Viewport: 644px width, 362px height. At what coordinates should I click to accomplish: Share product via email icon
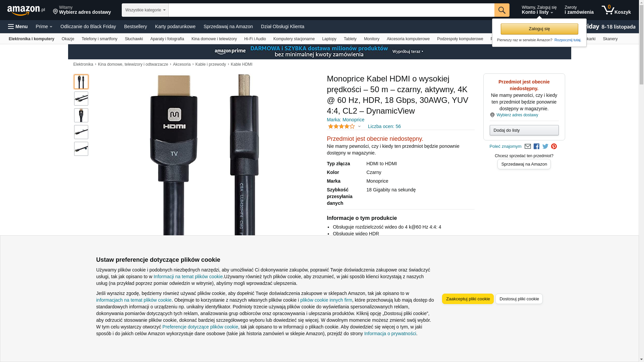point(528,146)
